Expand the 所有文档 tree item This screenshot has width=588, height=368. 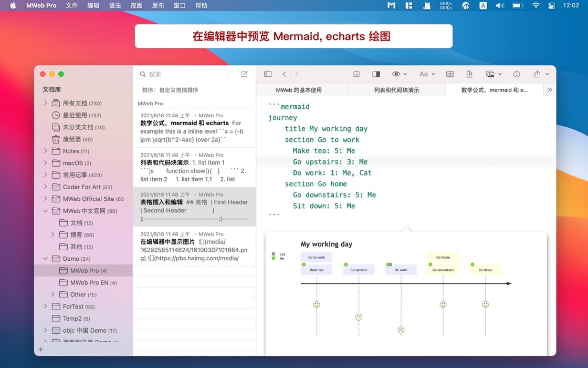pos(45,103)
